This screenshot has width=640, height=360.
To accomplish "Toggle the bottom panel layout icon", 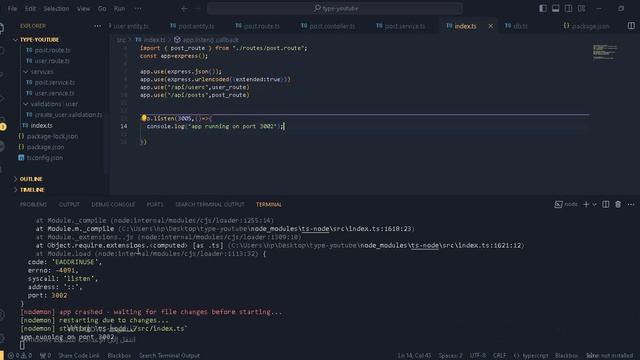I will pyautogui.click(x=556, y=9).
